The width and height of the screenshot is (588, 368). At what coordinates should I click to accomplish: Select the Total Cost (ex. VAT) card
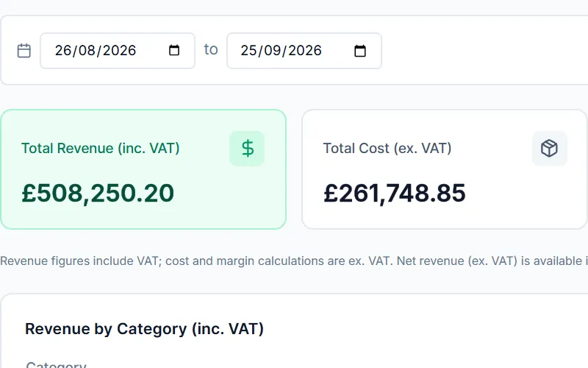(445, 169)
